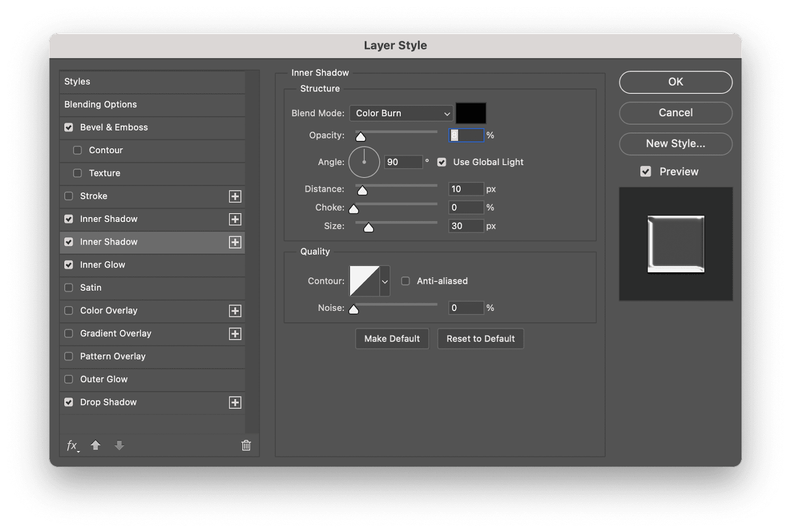Image resolution: width=791 pixels, height=532 pixels.
Task: Open the Contour shape picker
Action: 385,281
